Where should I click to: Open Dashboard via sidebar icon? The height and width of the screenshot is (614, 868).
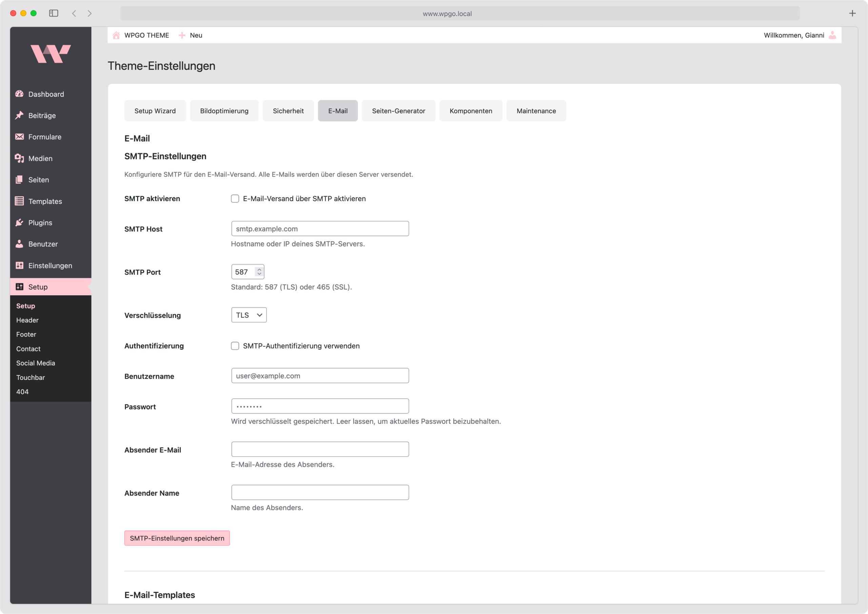point(20,94)
